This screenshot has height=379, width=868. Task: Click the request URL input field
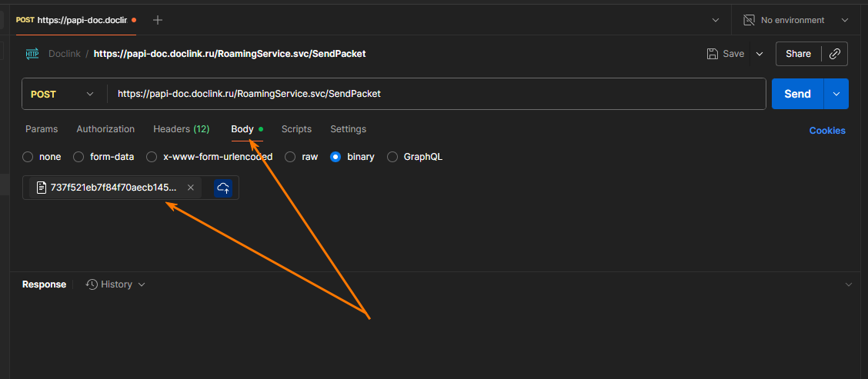tap(436, 94)
